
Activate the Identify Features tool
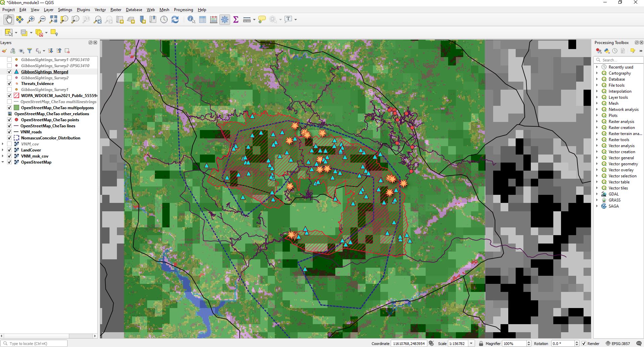coord(191,19)
